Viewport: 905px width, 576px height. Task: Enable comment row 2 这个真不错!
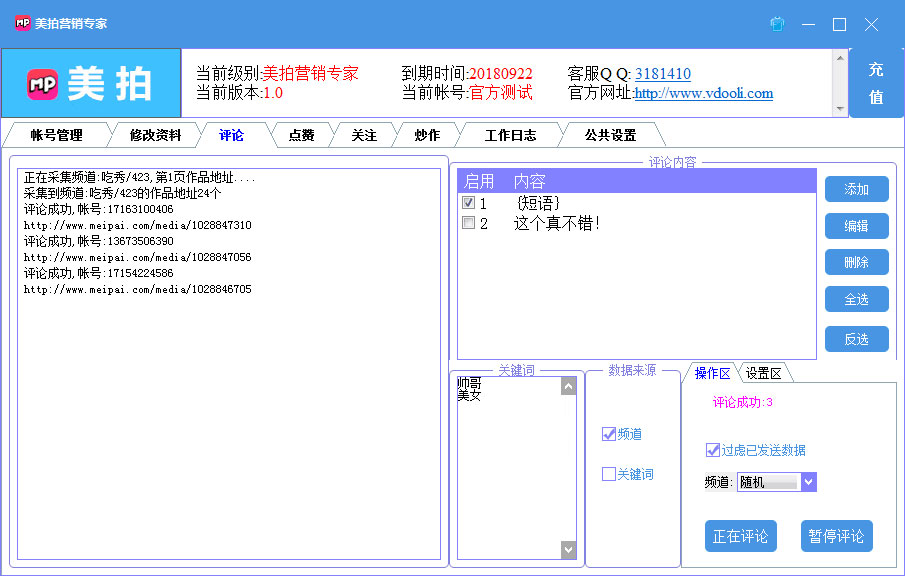[x=469, y=223]
